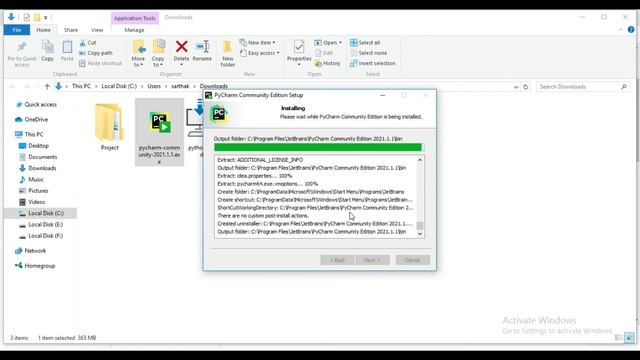
Task: Click Select none in ribbon
Action: click(369, 53)
